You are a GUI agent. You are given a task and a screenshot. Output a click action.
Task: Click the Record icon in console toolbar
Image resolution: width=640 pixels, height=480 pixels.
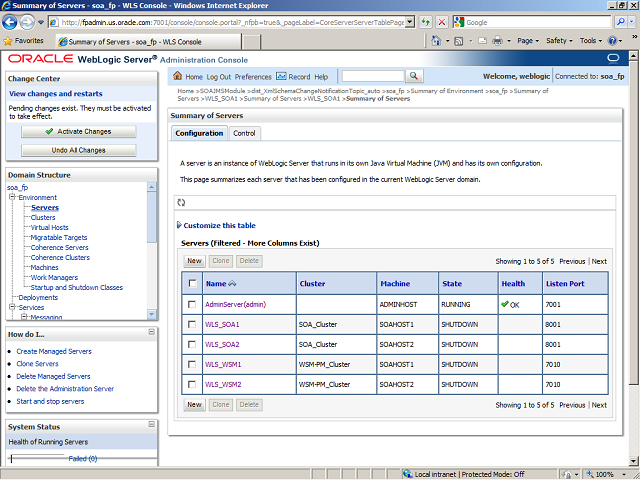(x=282, y=77)
